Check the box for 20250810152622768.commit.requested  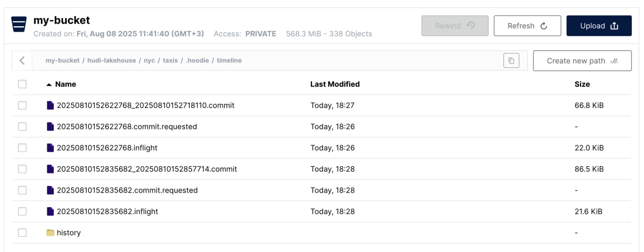click(x=22, y=127)
